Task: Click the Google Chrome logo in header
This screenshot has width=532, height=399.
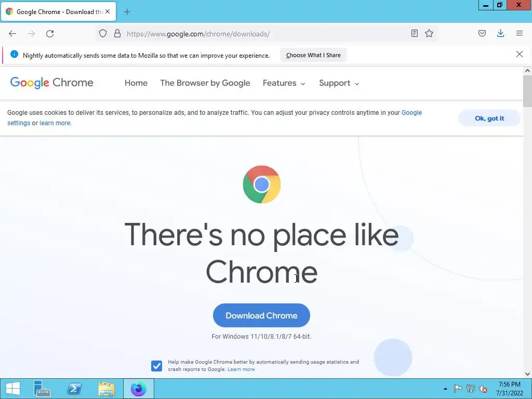Action: pos(51,83)
